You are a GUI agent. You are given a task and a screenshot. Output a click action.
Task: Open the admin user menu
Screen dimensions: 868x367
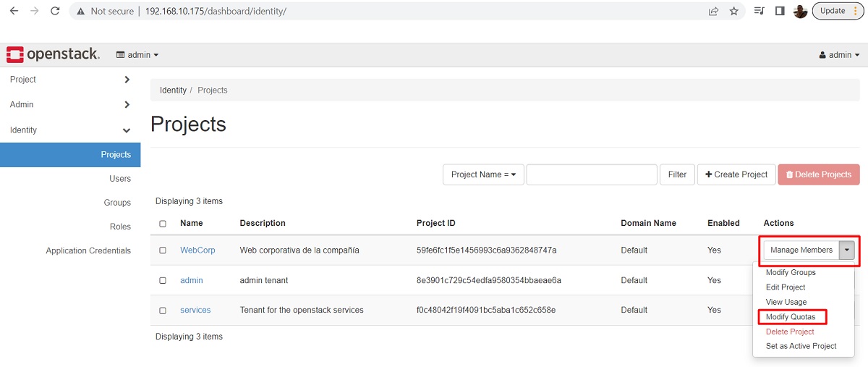tap(839, 55)
